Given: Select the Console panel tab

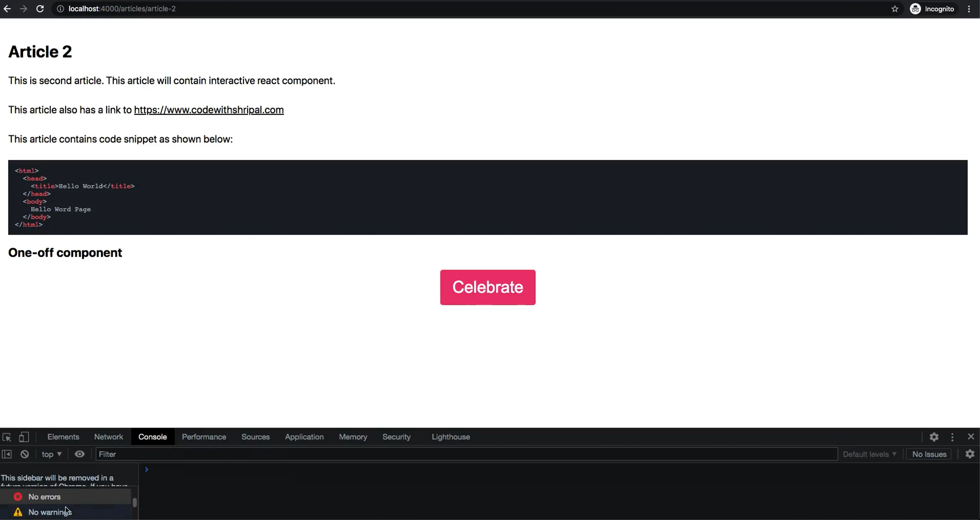Looking at the screenshot, I should click(152, 436).
